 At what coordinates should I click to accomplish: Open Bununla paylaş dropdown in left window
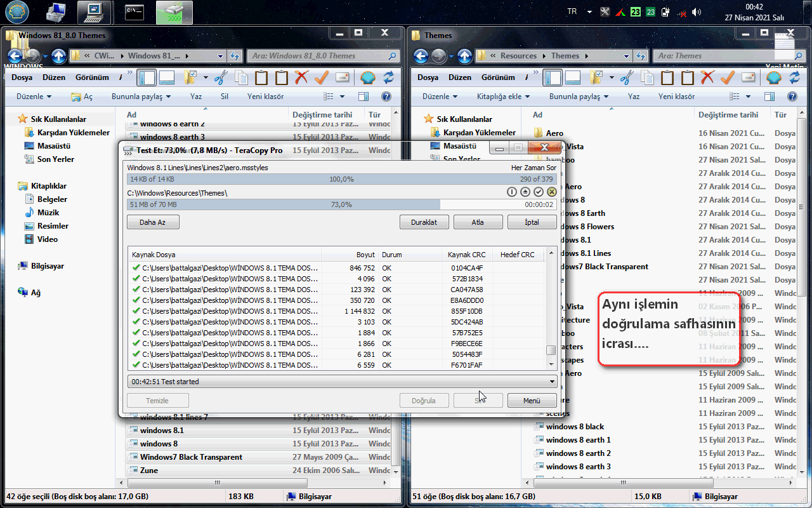(x=141, y=97)
